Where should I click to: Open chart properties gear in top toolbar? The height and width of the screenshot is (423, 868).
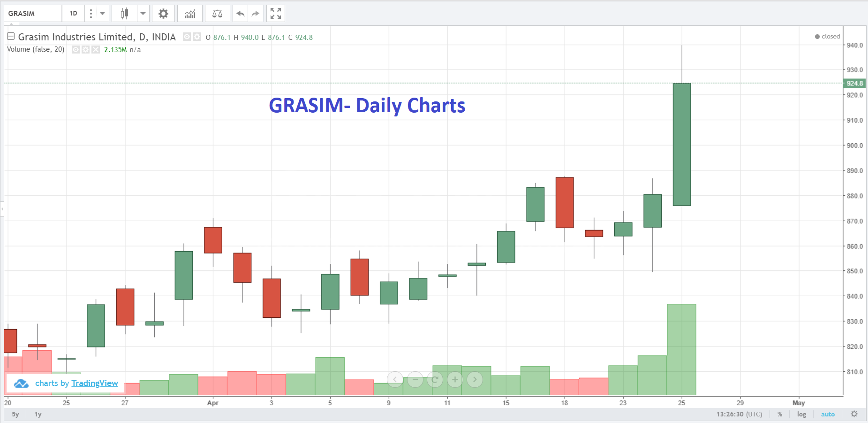163,14
